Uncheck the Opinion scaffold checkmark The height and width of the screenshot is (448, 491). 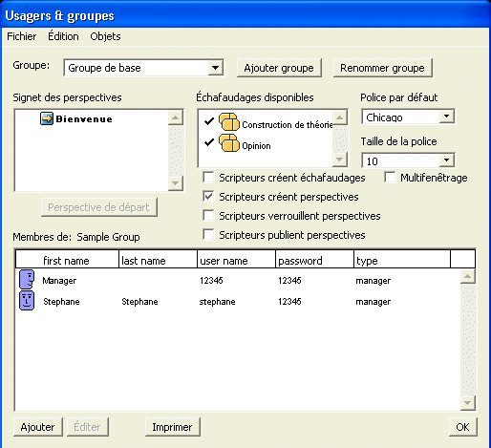pos(209,142)
